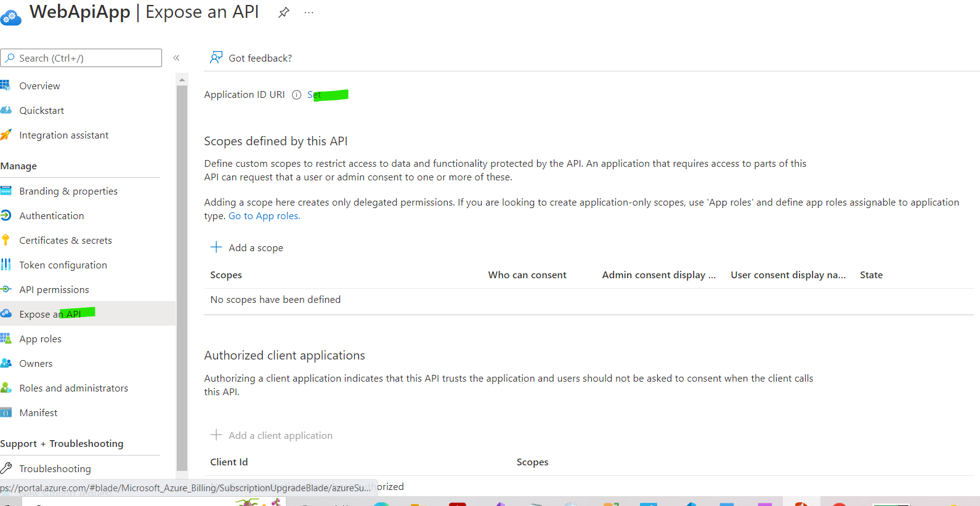Image resolution: width=980 pixels, height=506 pixels.
Task: Click the Who can consent column header
Action: point(527,275)
